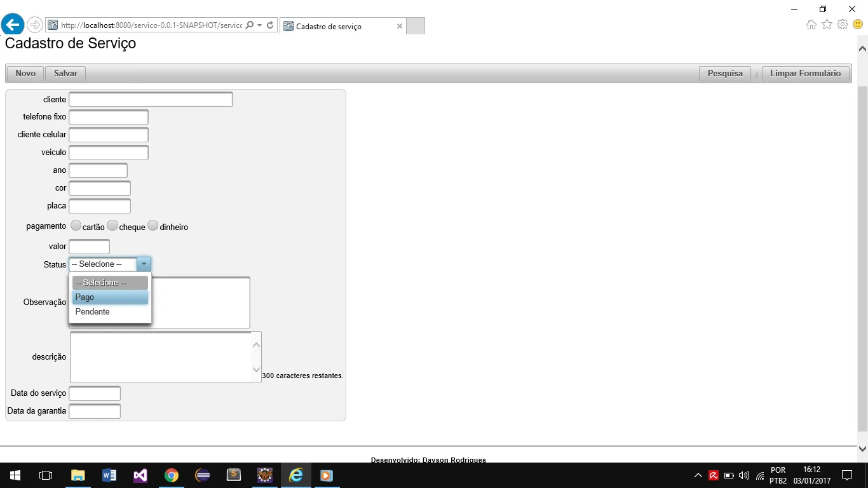Open the Internet Explorer home icon
This screenshot has width=868, height=488.
pos(811,25)
